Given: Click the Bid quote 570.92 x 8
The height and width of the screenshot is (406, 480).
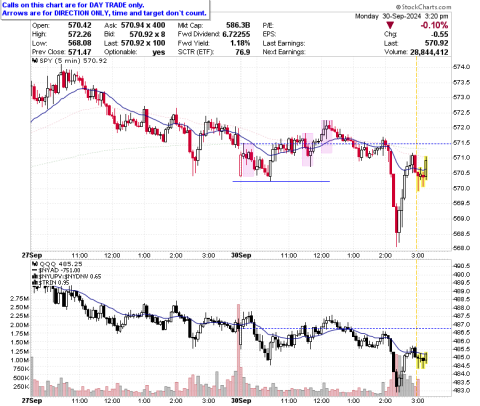Looking at the screenshot, I should 147,34.
